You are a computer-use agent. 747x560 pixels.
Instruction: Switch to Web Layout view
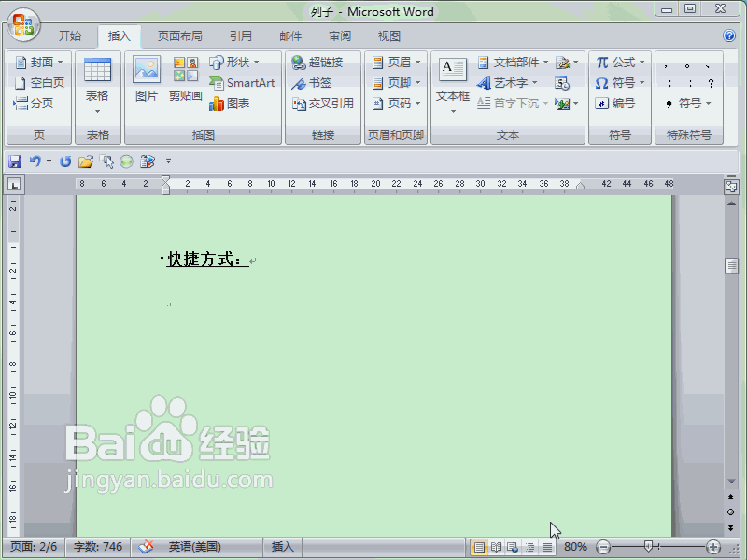(x=512, y=547)
